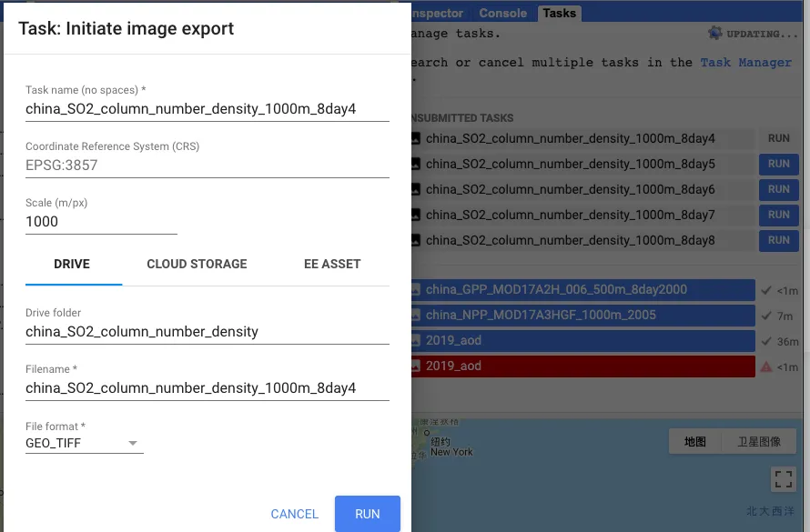810x532 pixels.
Task: Click checkmark icon next to china_NPP task
Action: point(766,316)
